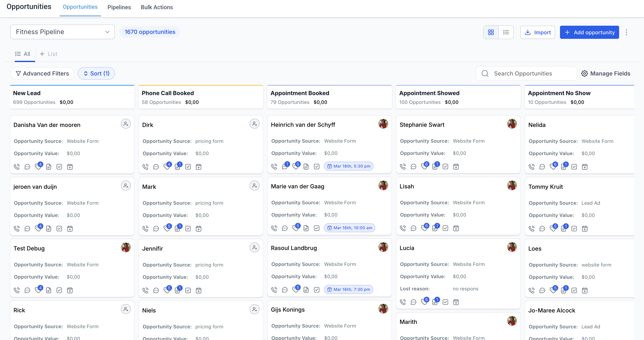Screen dimensions: 644x340
Task: Switch to list view layout
Action: pyautogui.click(x=506, y=32)
